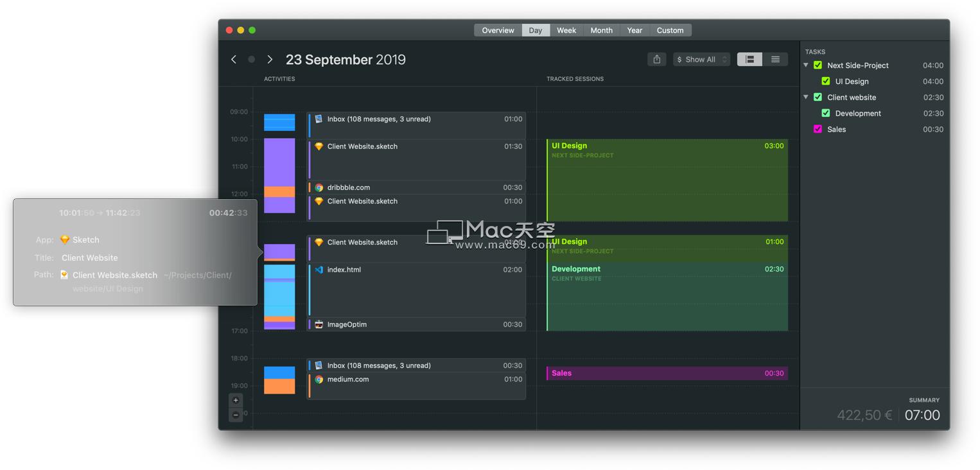
Task: Click the date heading 23 September 2019
Action: tap(346, 60)
